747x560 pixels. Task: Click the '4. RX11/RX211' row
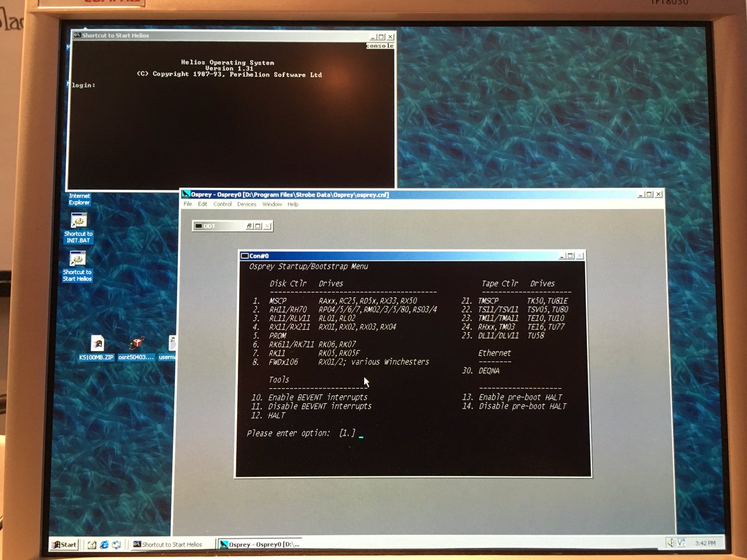324,327
